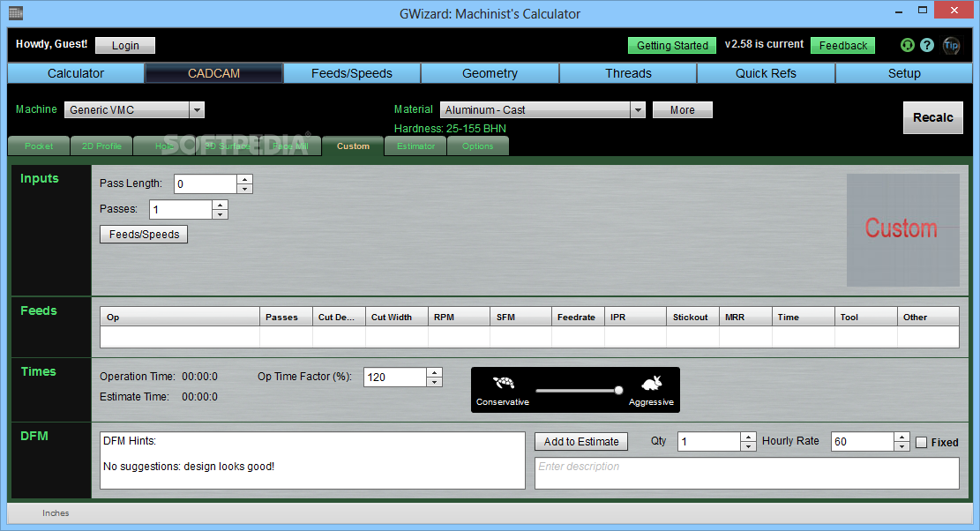Click the Stickout column header
The height and width of the screenshot is (531, 980).
coord(693,317)
